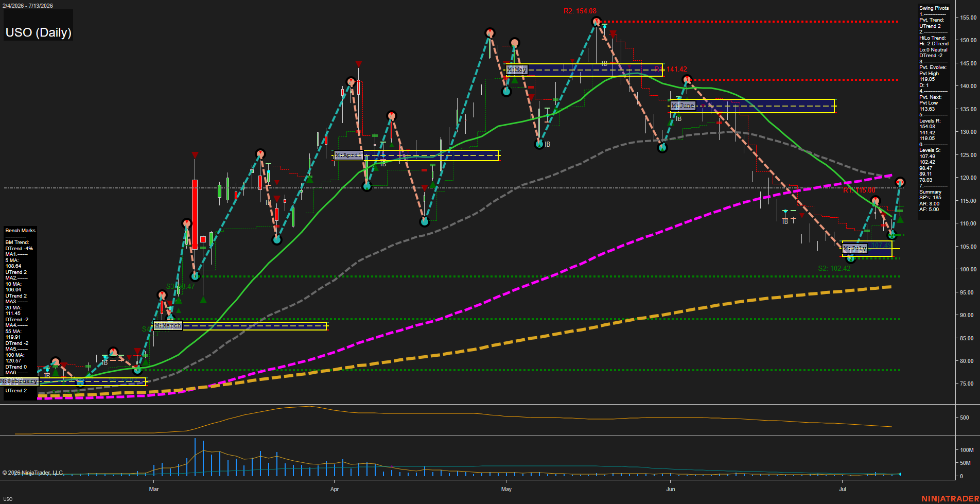The width and height of the screenshot is (980, 504).
Task: Click the March swing low pivot near 98.47
Action: (x=195, y=276)
